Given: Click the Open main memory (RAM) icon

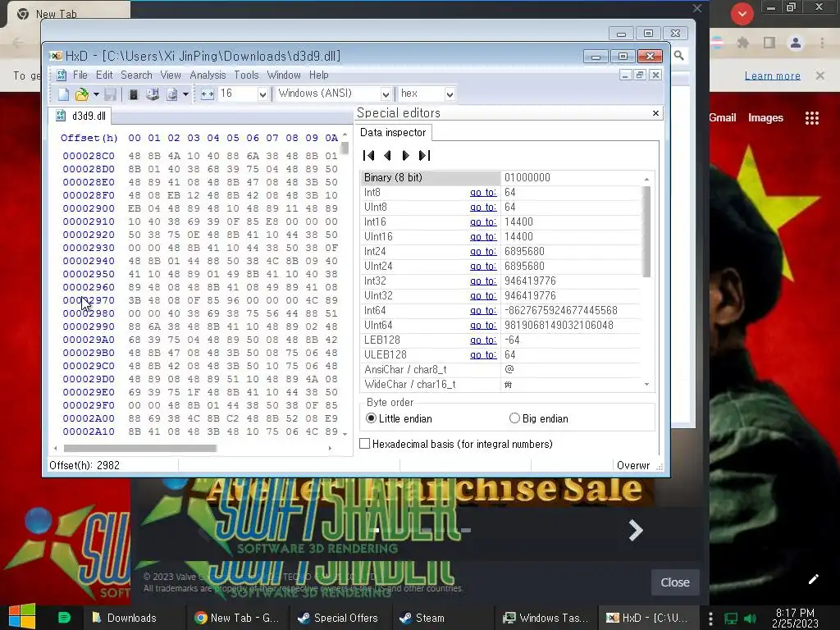Looking at the screenshot, I should coord(134,94).
